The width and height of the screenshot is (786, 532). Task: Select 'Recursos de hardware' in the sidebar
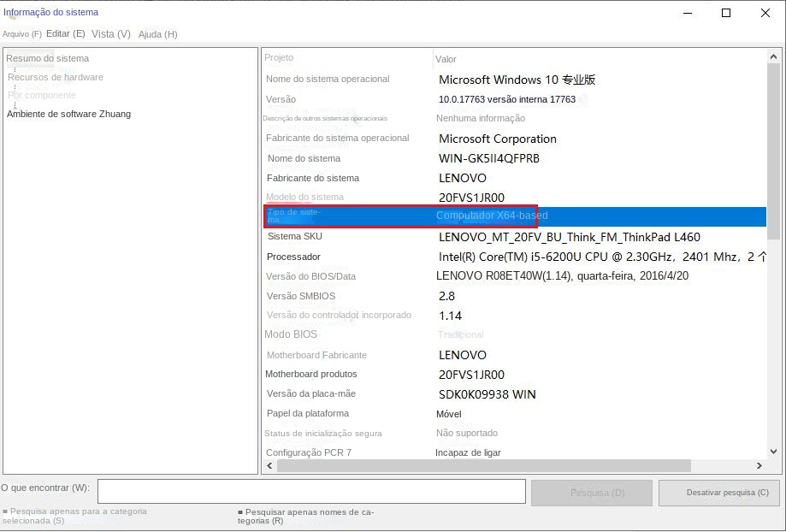(x=55, y=76)
